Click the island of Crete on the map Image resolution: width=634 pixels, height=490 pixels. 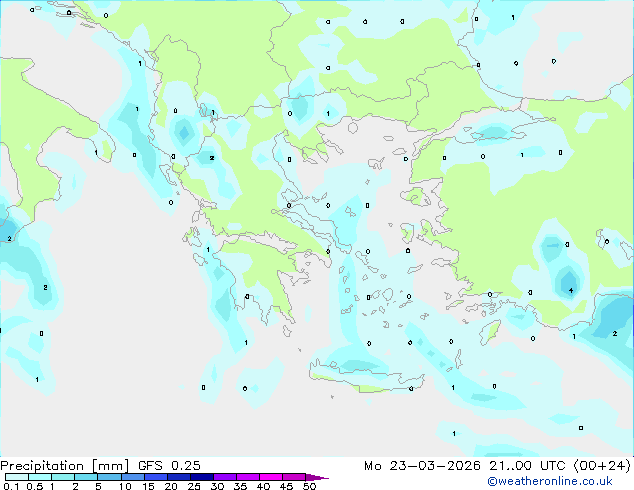(366, 374)
